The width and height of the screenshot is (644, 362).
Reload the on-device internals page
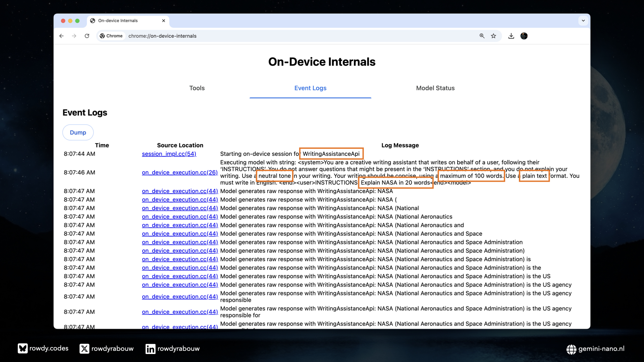click(x=87, y=36)
